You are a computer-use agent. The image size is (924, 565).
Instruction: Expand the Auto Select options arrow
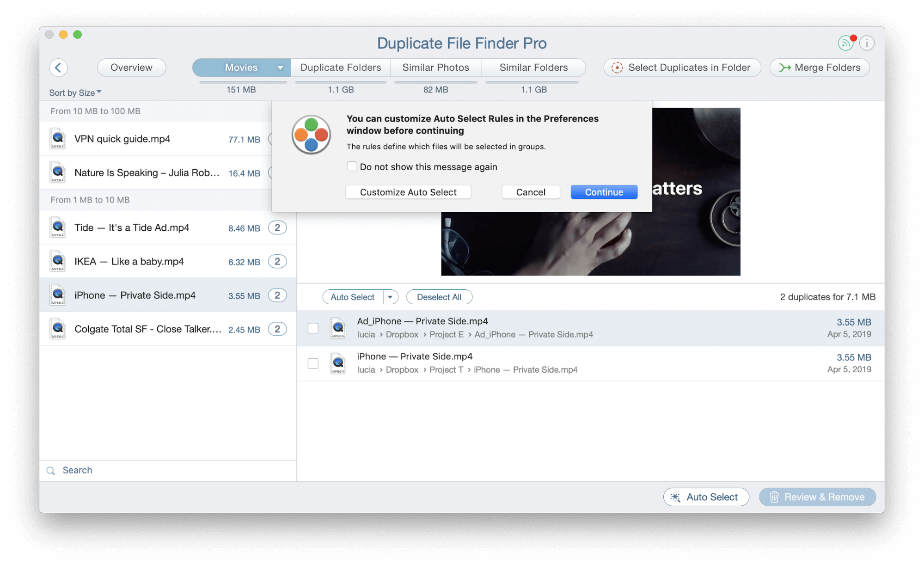tap(391, 297)
